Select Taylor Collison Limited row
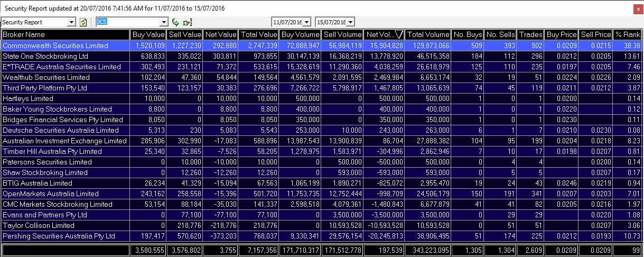The width and height of the screenshot is (644, 257). (x=322, y=225)
